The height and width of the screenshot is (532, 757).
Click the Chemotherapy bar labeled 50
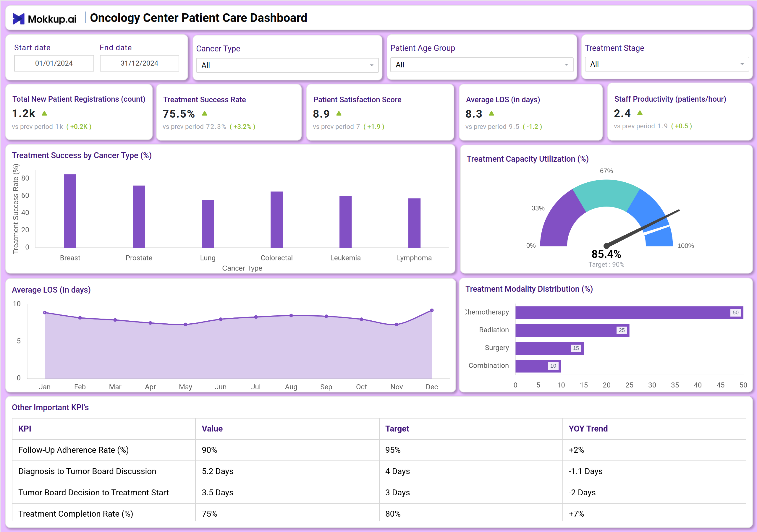click(630, 312)
